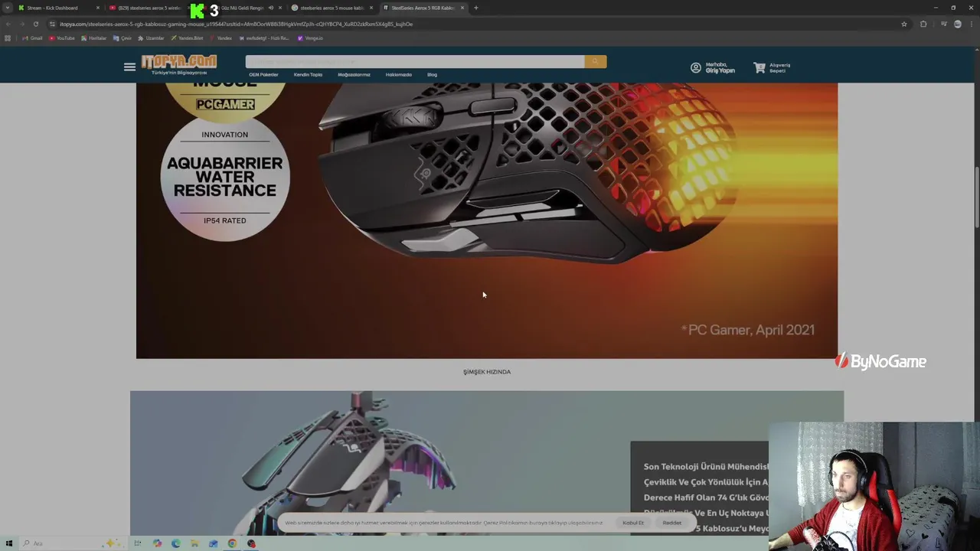Click the browser address bar URL

click(236, 24)
